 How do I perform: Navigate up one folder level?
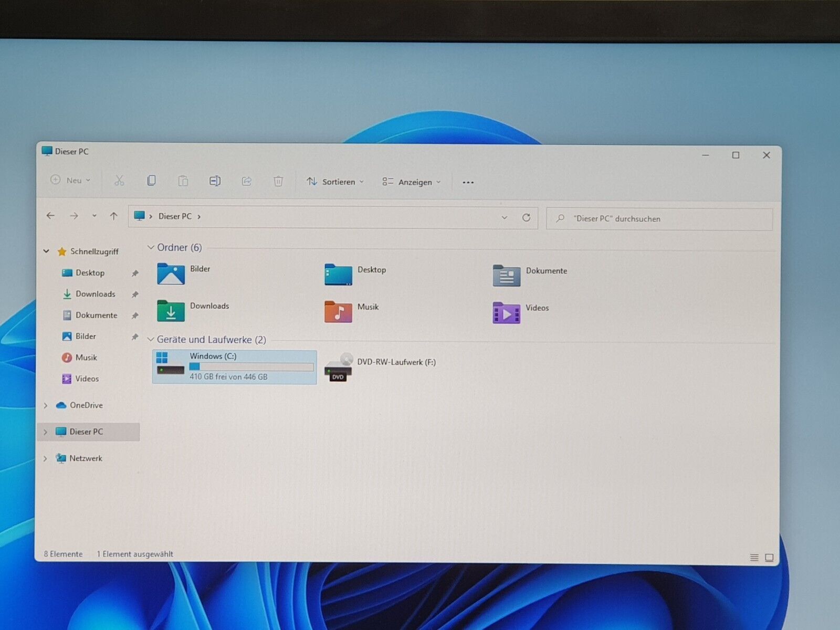[113, 216]
